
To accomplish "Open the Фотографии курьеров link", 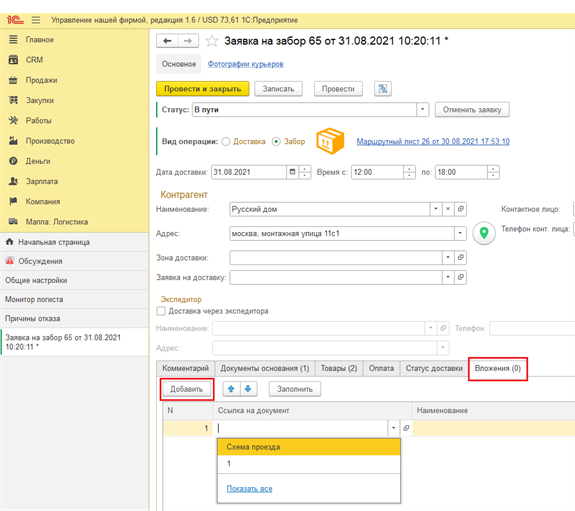I will click(245, 64).
